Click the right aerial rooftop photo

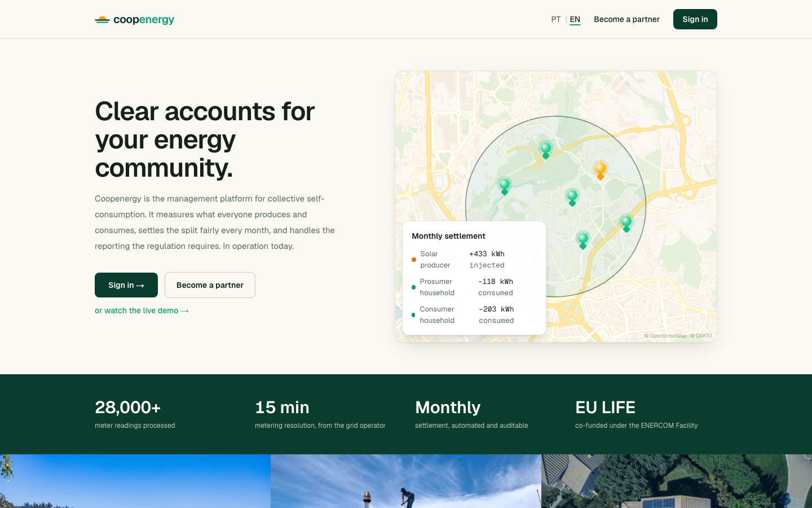click(677, 481)
